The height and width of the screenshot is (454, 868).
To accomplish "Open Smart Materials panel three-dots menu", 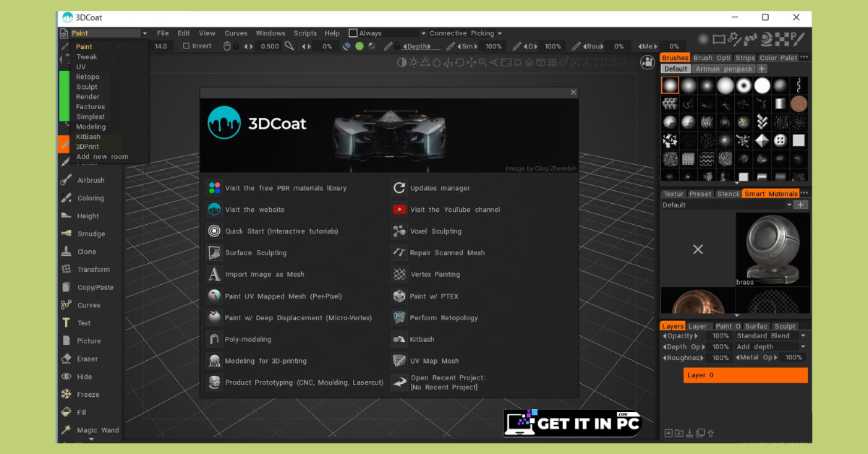I will pos(804,193).
